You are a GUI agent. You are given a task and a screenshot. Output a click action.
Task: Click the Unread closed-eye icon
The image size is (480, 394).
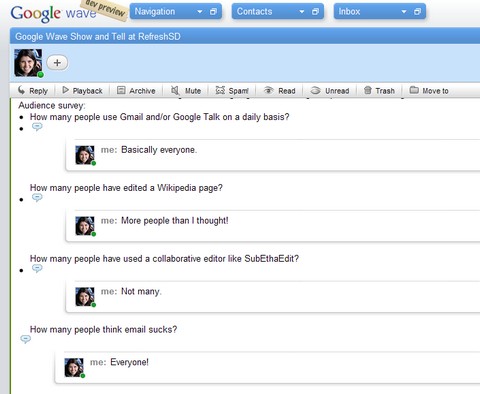click(315, 90)
